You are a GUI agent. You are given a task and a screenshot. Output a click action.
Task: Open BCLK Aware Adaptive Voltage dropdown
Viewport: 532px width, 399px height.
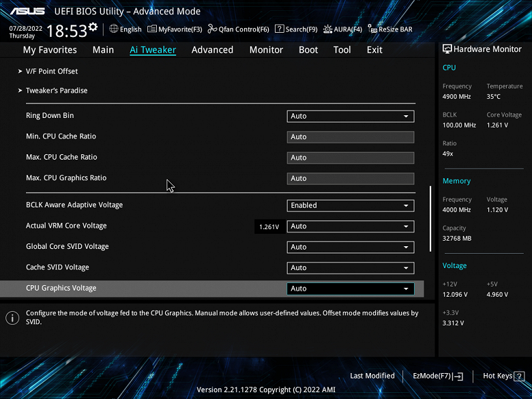(x=351, y=205)
